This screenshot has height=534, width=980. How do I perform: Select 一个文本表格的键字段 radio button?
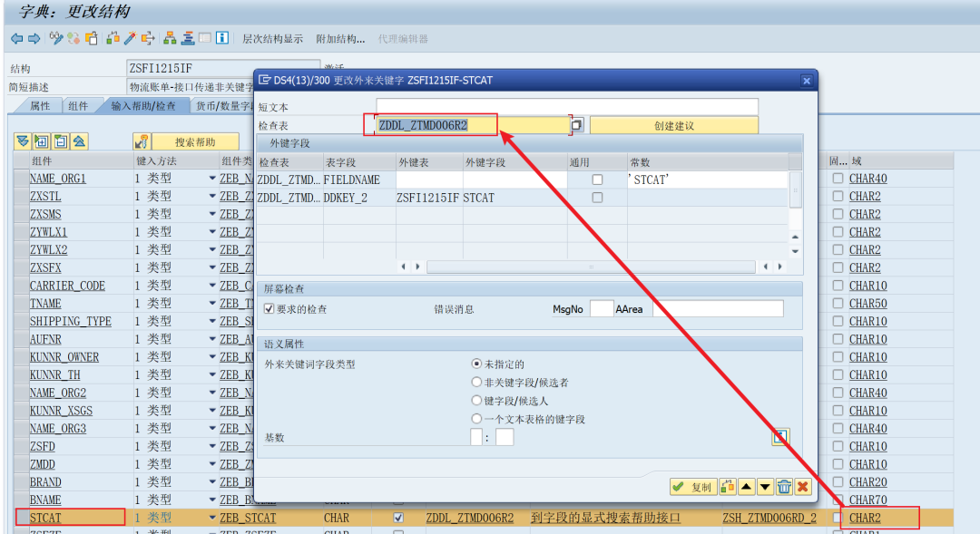pos(476,419)
